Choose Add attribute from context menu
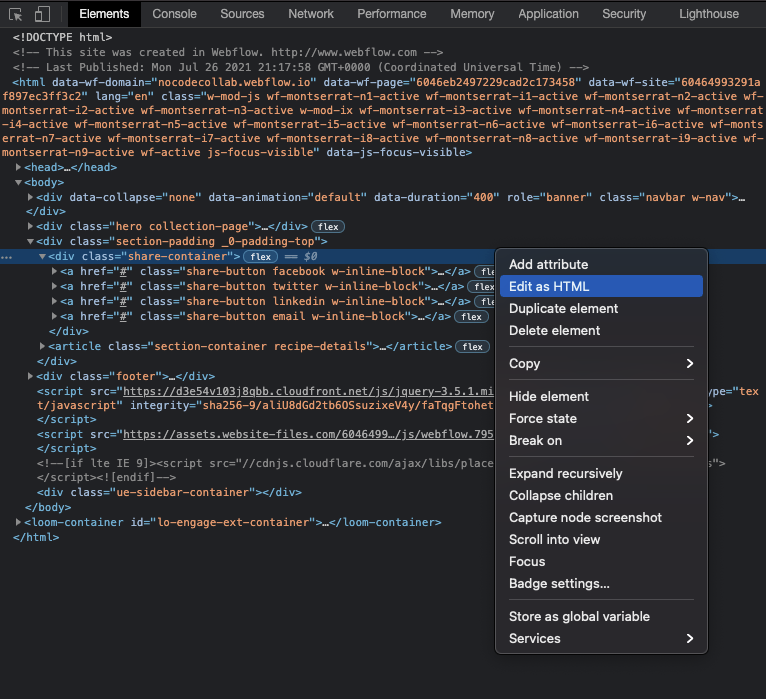 point(601,264)
